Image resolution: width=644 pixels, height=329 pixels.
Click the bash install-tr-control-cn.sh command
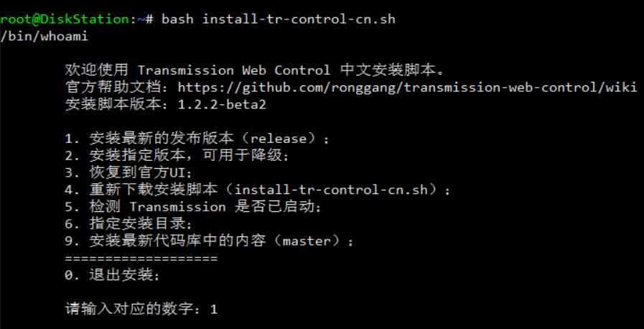279,19
